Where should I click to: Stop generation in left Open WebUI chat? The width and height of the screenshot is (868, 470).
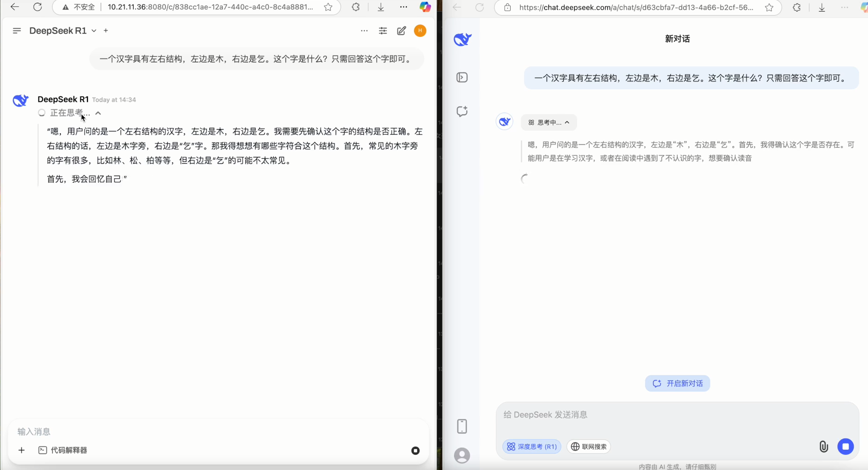click(x=415, y=451)
